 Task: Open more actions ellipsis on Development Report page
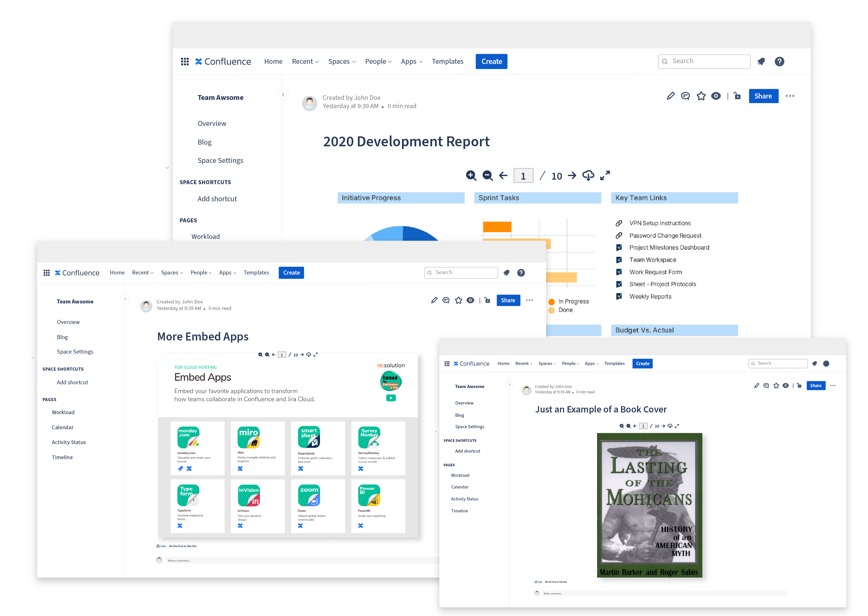pos(790,96)
